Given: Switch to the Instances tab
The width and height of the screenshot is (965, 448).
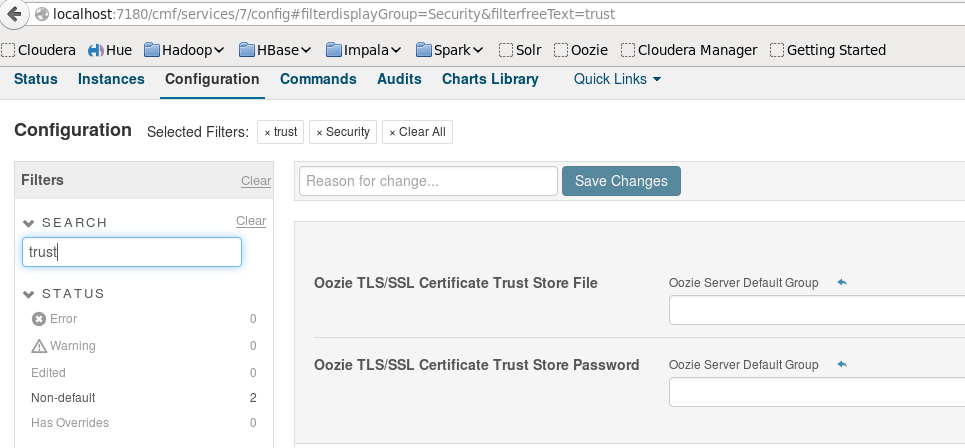Looking at the screenshot, I should coord(111,79).
